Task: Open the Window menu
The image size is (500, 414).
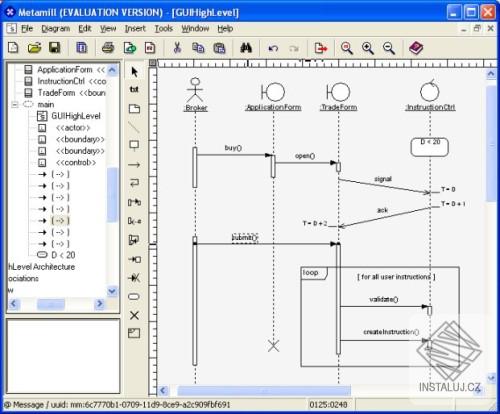Action: point(195,29)
